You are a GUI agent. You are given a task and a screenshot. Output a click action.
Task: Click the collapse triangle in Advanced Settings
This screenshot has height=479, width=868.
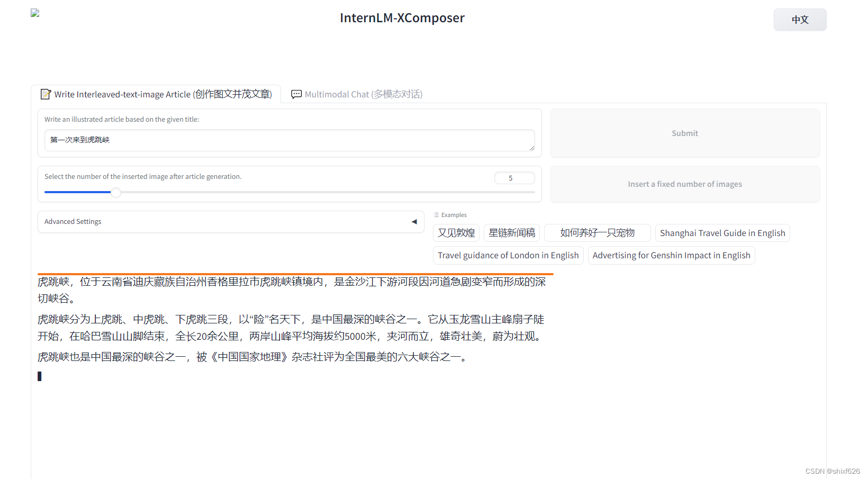(x=414, y=221)
